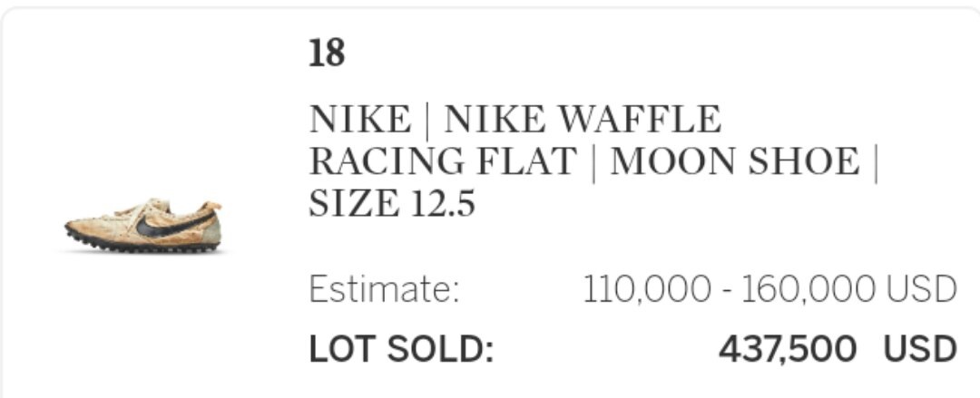Click the Estimate label

[x=385, y=290]
